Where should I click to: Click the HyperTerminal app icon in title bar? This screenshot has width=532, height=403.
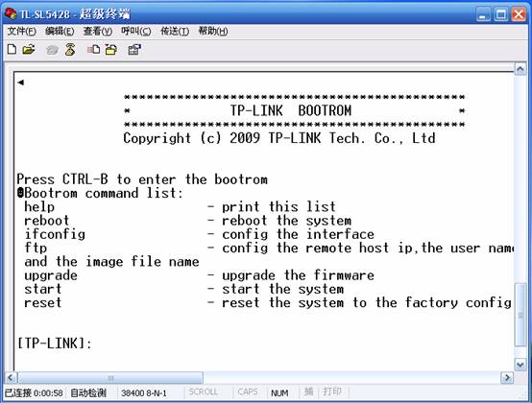pos(11,13)
